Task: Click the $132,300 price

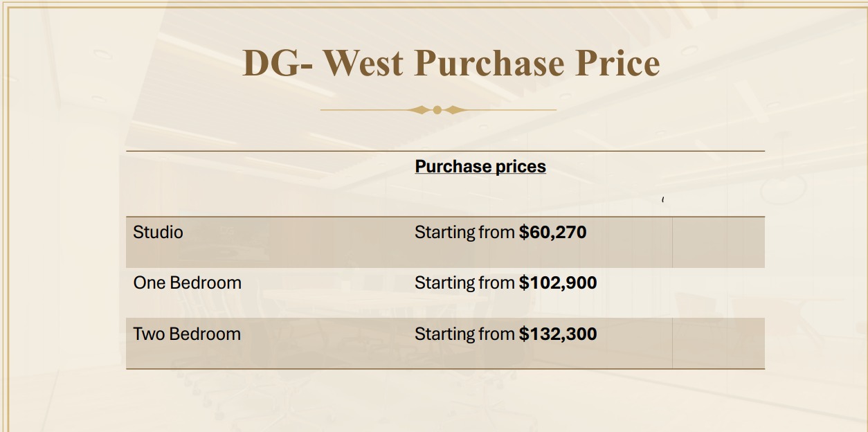Action: point(558,334)
